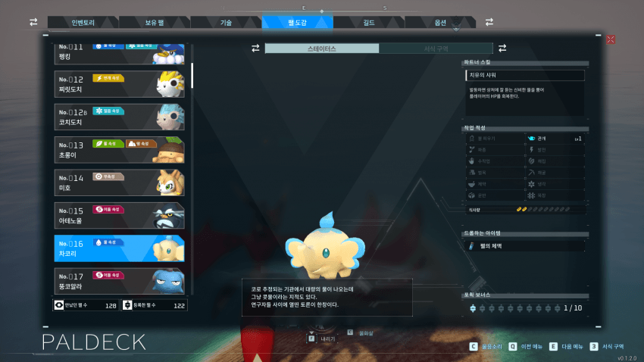Select No.012B 코치도치 entry

(x=120, y=117)
